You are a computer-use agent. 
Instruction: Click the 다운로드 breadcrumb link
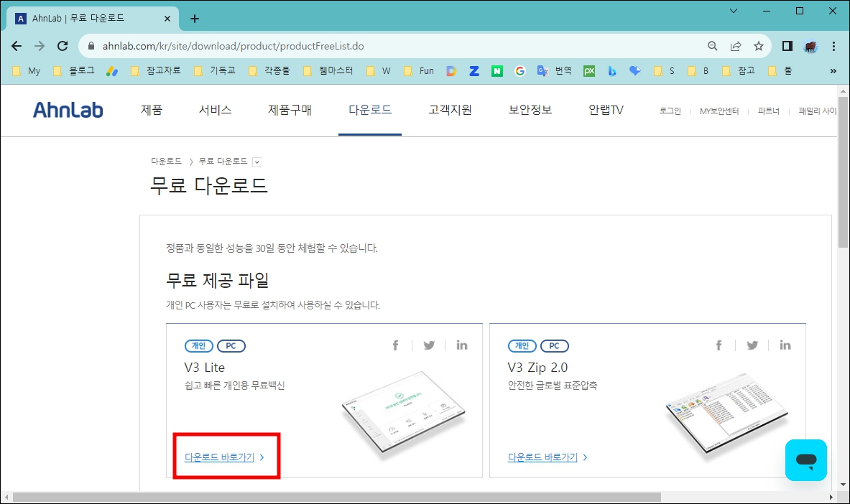point(167,161)
